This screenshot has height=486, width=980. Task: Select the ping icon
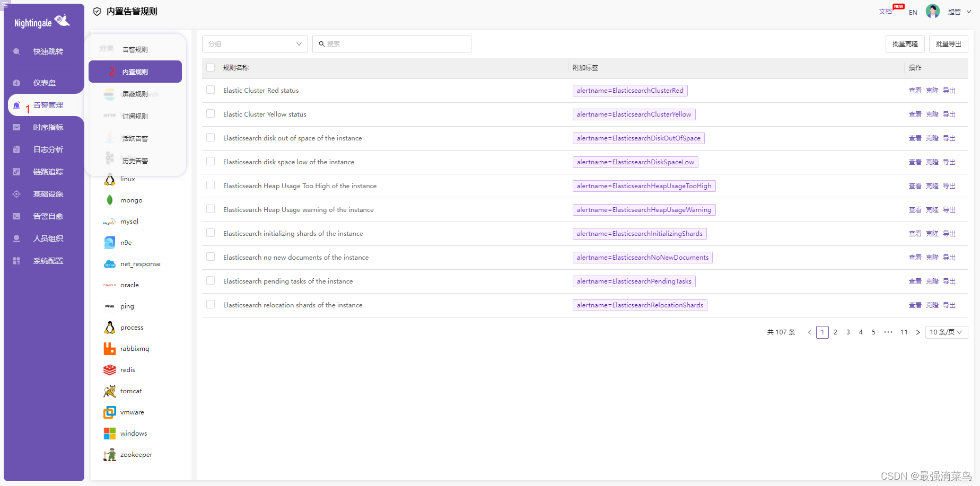point(110,306)
